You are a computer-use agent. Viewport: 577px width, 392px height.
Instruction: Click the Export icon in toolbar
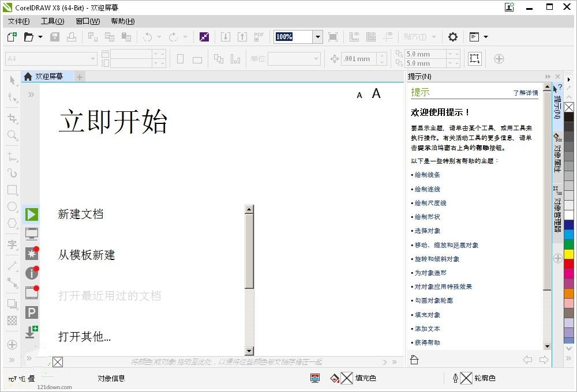pyautogui.click(x=242, y=37)
